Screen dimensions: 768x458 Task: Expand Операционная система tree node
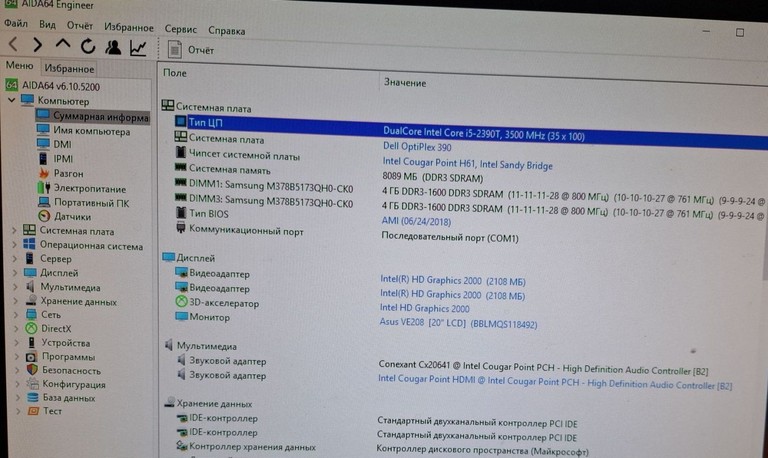coord(15,244)
